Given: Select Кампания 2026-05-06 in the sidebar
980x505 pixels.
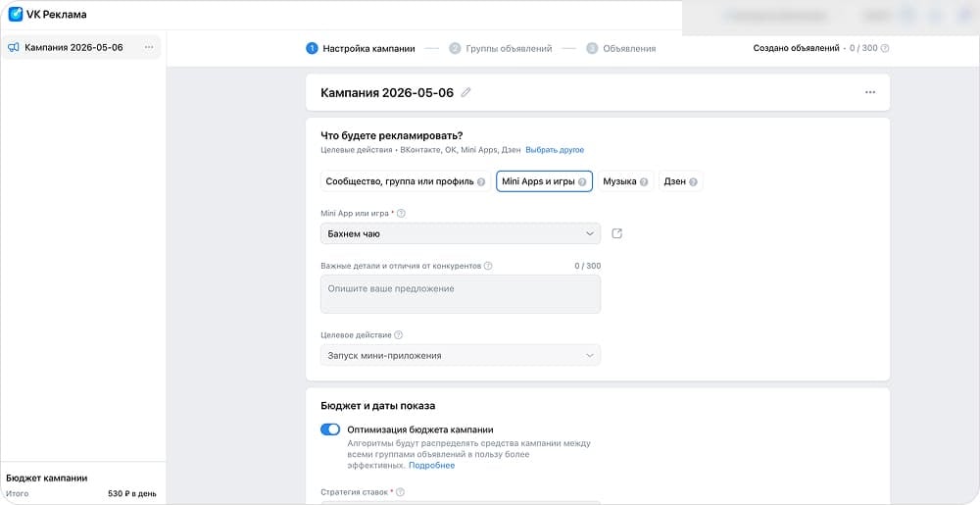Looking at the screenshot, I should [81, 47].
